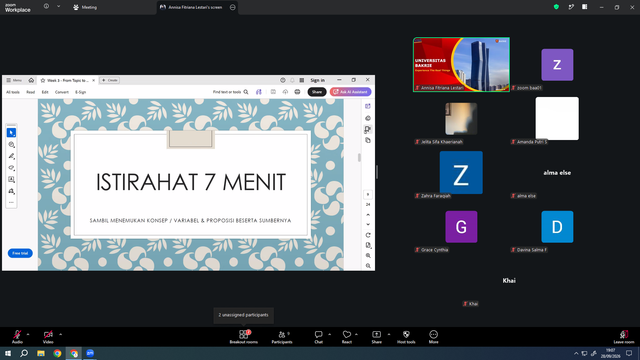Open top AI assistant icon in Acrobat right rail

[x=368, y=106]
